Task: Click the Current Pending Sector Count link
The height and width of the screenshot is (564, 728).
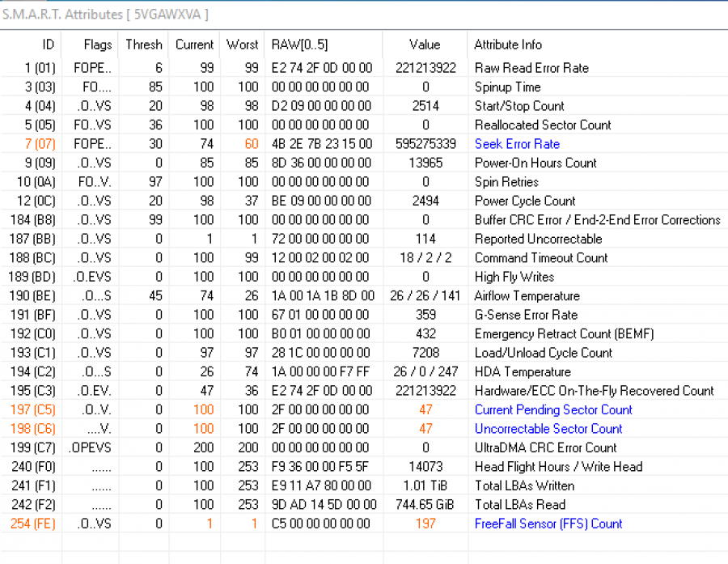Action: pos(553,409)
